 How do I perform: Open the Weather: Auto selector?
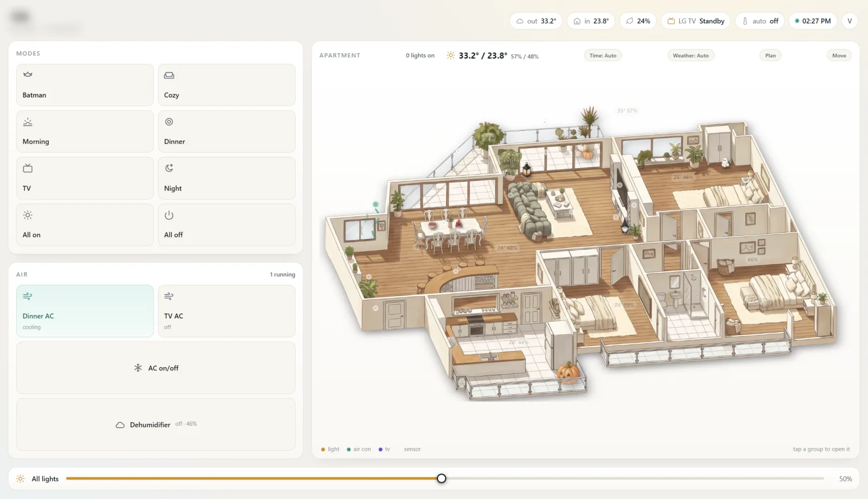click(691, 55)
